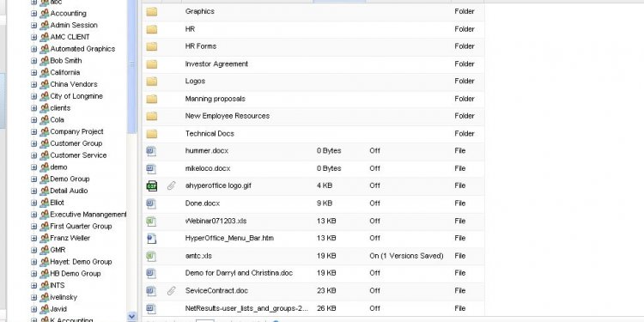Click the paperclip icon on ahyperoffice logo.gif row

point(171,185)
